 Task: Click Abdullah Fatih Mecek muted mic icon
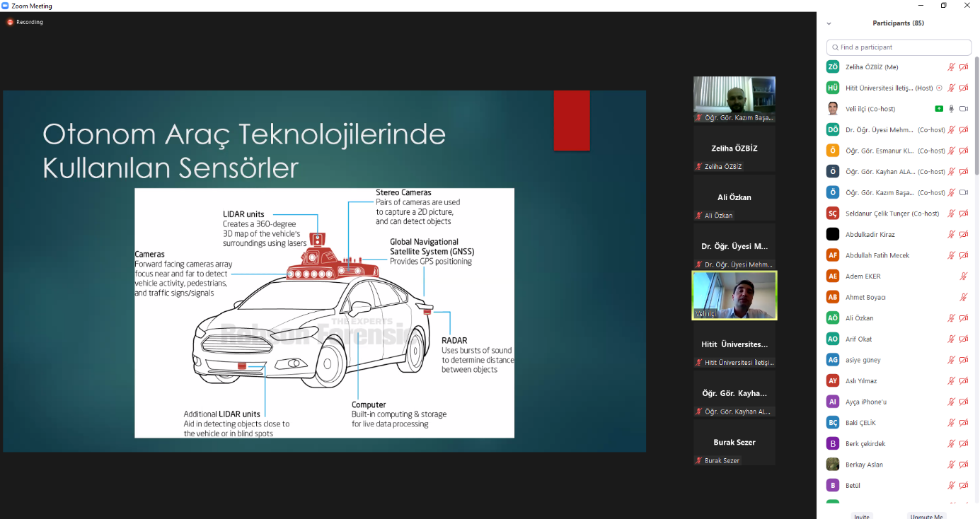pyautogui.click(x=952, y=255)
